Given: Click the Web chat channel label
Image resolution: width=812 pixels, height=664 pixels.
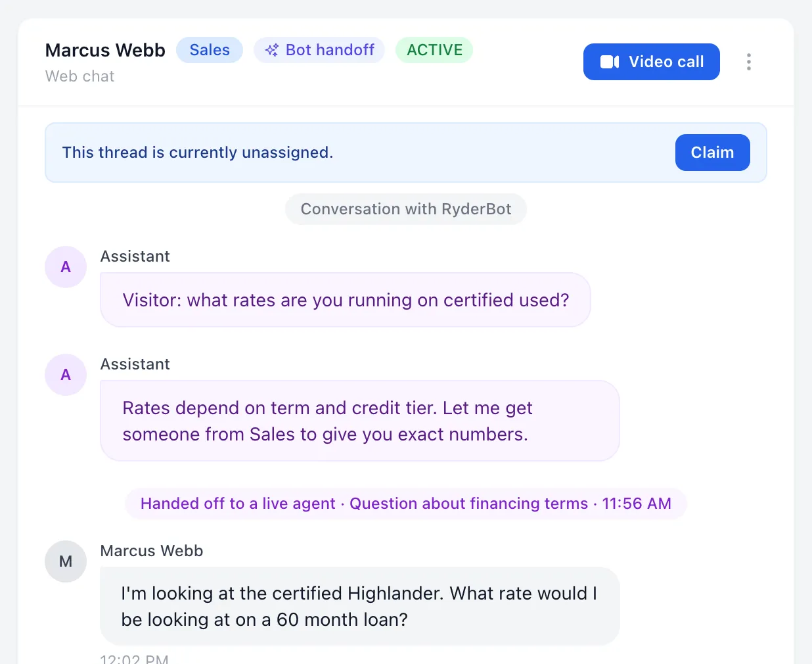Looking at the screenshot, I should pyautogui.click(x=79, y=76).
